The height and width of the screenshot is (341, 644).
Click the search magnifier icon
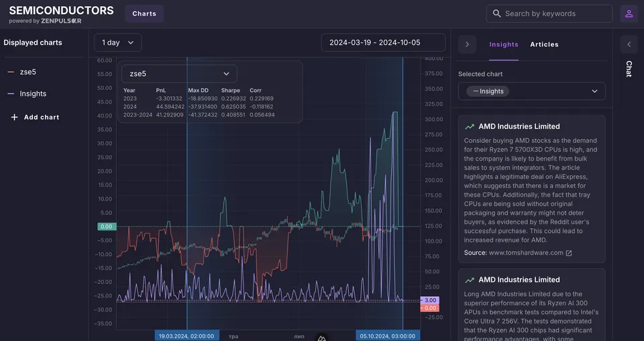pyautogui.click(x=496, y=13)
